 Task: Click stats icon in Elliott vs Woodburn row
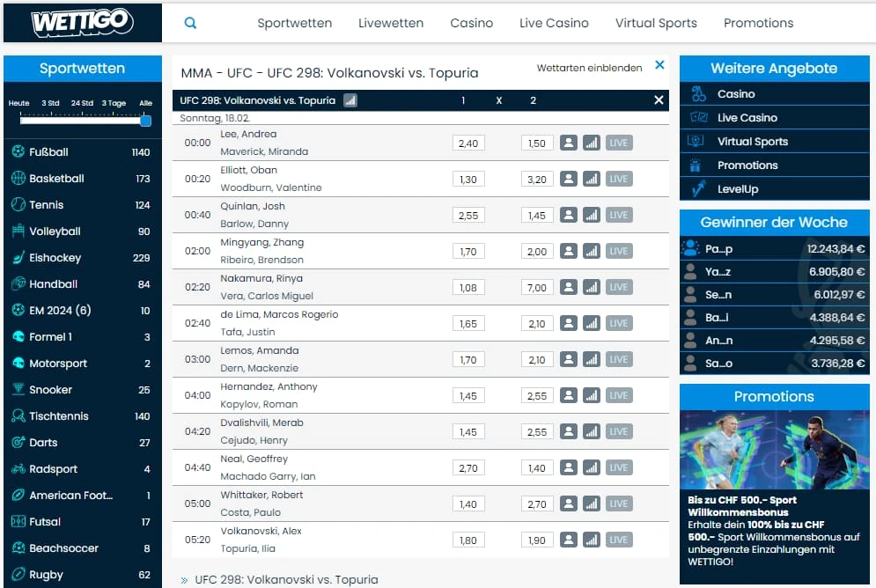tap(591, 180)
